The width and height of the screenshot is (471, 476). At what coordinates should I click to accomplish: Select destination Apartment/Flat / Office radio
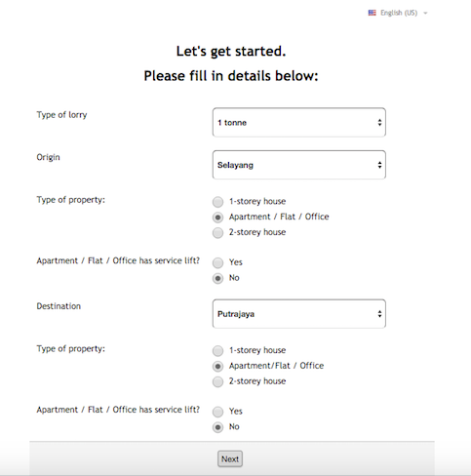click(x=217, y=367)
